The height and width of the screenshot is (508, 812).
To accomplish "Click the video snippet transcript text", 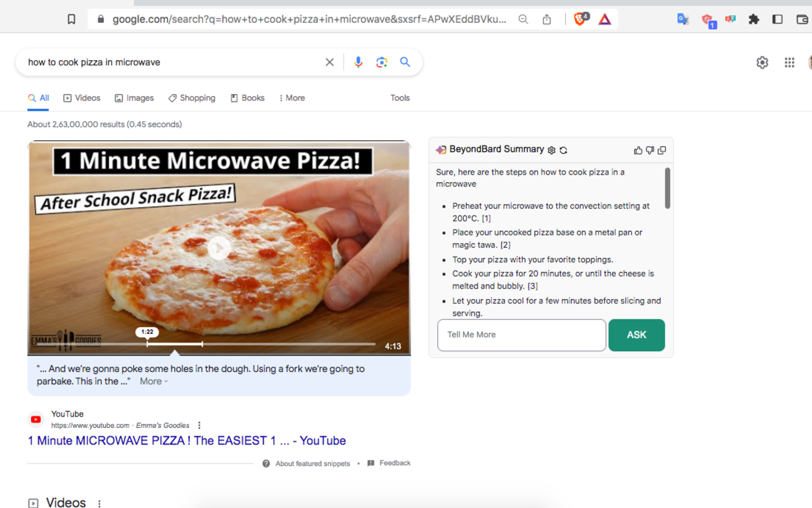I will pyautogui.click(x=200, y=375).
